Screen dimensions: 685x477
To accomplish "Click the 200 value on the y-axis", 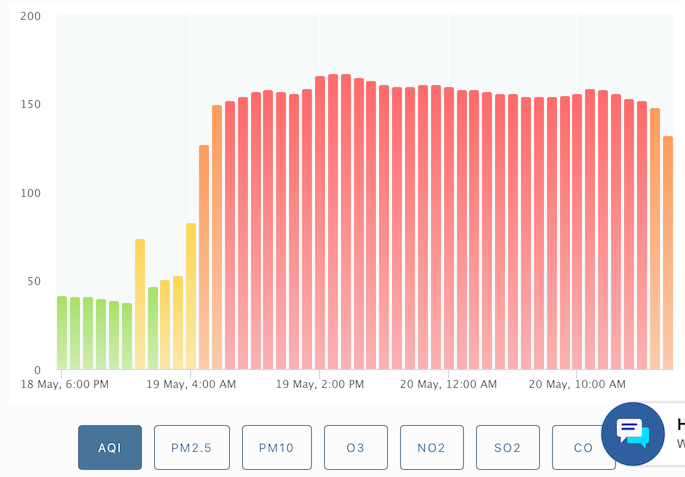I will coord(30,17).
